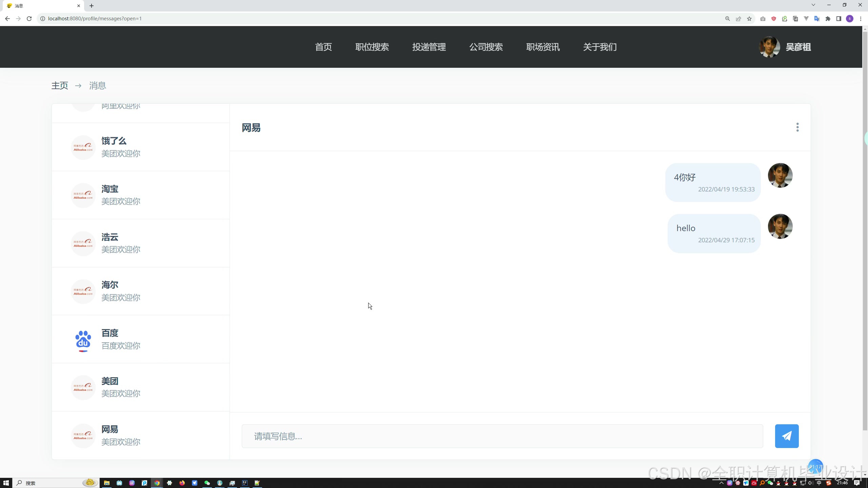Click the browser reload icon
868x488 pixels.
coord(29,19)
